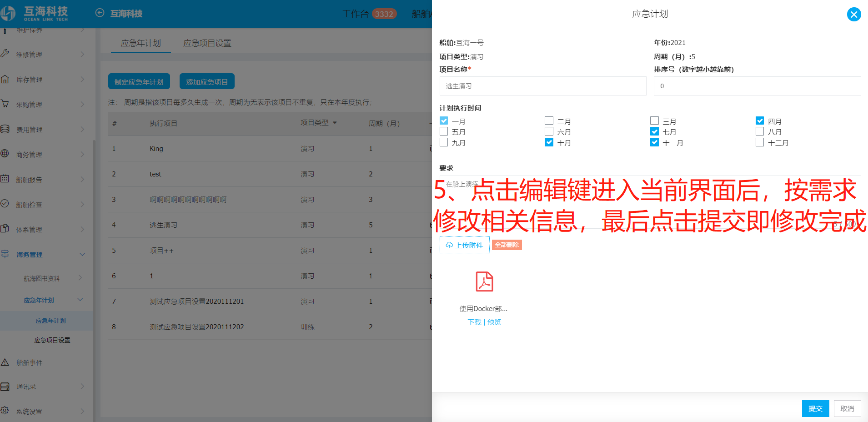The width and height of the screenshot is (868, 422).
Task: Check the 十二月 checkbox
Action: point(760,142)
